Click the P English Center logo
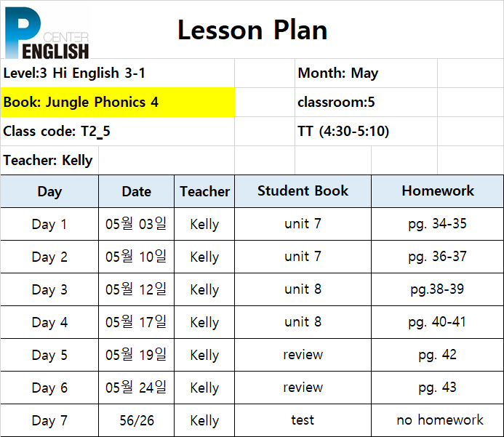Image resolution: width=504 pixels, height=437 pixels. [x=47, y=33]
